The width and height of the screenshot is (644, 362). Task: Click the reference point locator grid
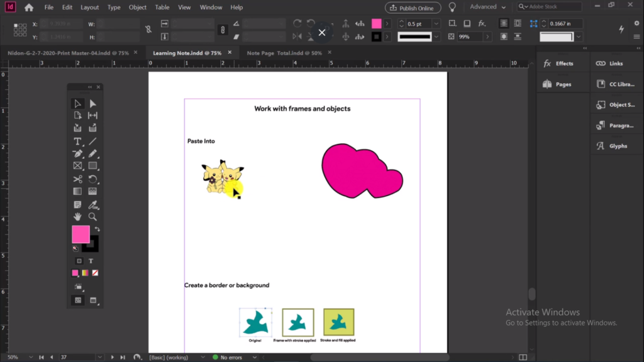click(x=19, y=30)
